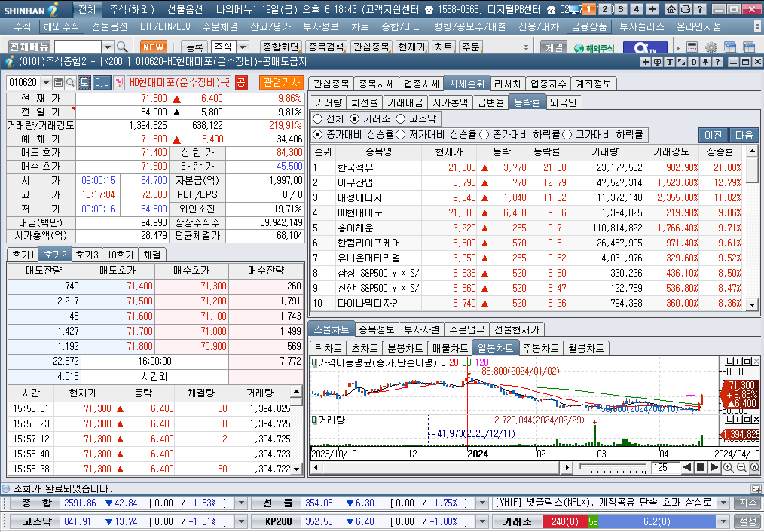The width and height of the screenshot is (764, 532).
Task: Click the C,c icon button
Action: [x=102, y=83]
